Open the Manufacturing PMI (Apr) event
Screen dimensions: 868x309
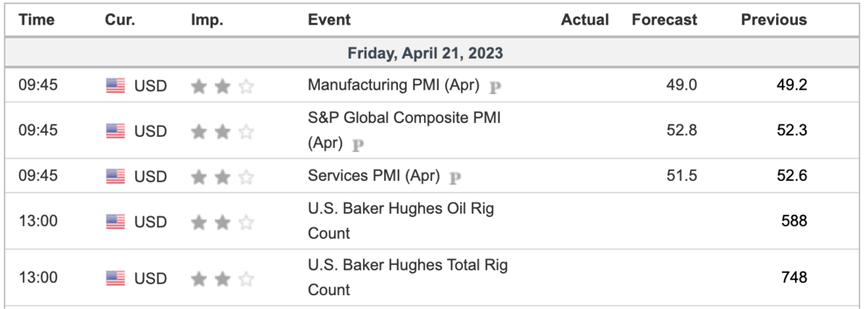393,85
